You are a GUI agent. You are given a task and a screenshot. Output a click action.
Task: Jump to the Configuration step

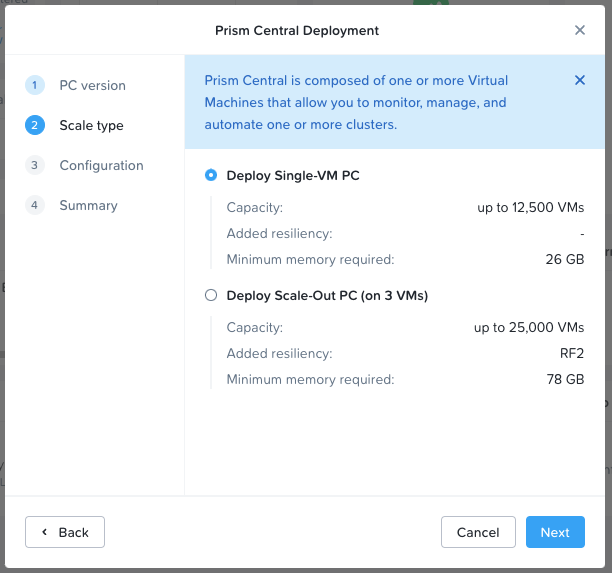click(101, 165)
